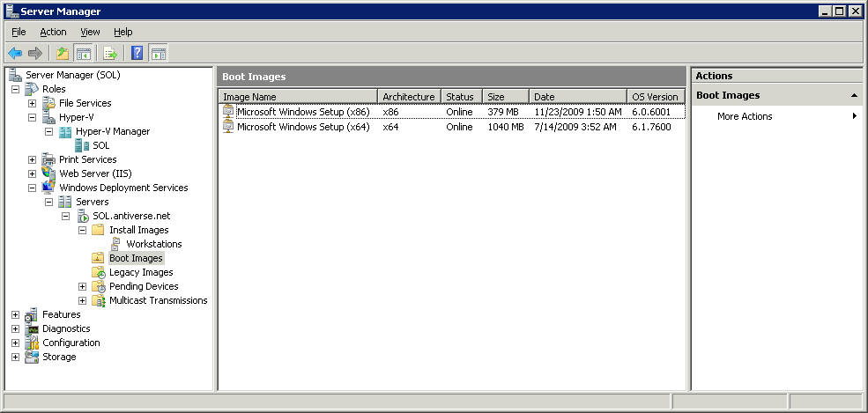Expand the Pending Devices node
The height and width of the screenshot is (413, 868).
(x=83, y=286)
